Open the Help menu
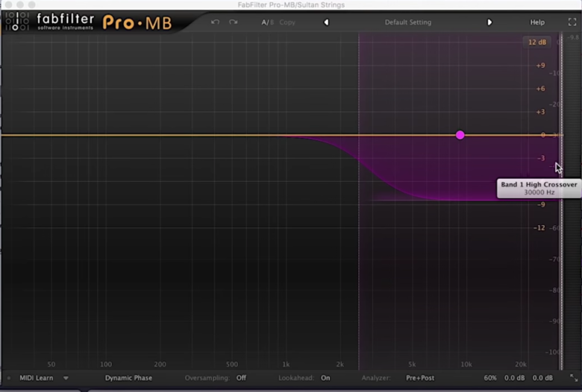Image resolution: width=582 pixels, height=392 pixels. tap(537, 22)
